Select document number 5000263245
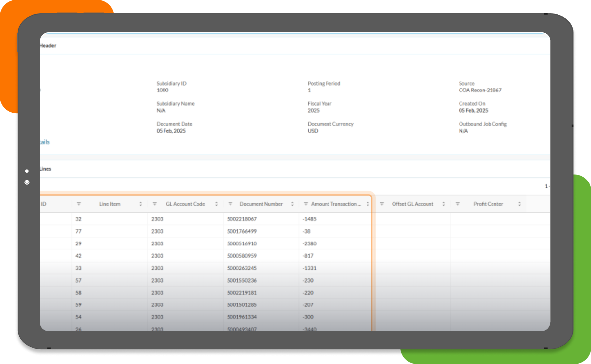591x364 pixels. tap(242, 268)
